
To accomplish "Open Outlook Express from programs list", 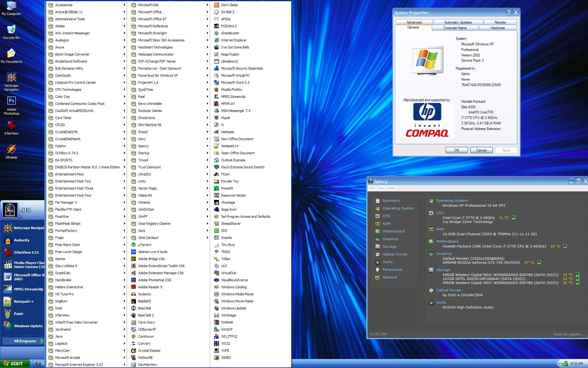I will (x=233, y=160).
